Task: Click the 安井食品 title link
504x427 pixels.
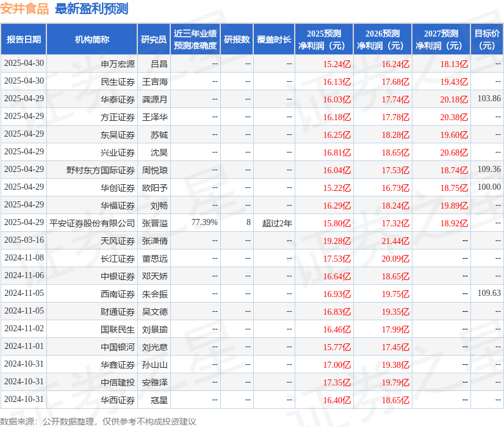Action: (25, 9)
